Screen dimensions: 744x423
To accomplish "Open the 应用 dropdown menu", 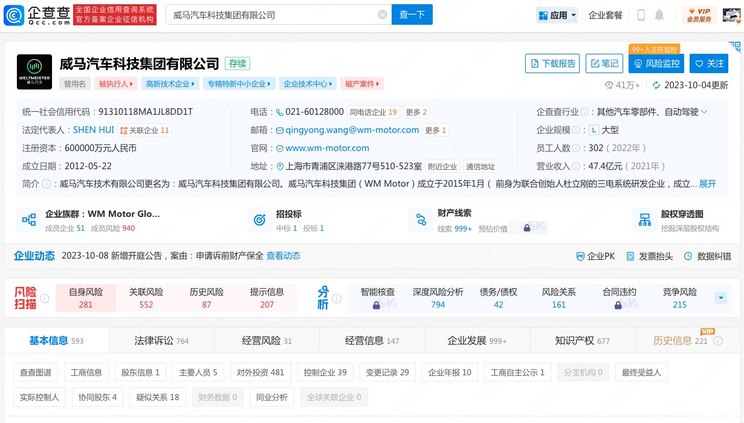I will click(557, 15).
